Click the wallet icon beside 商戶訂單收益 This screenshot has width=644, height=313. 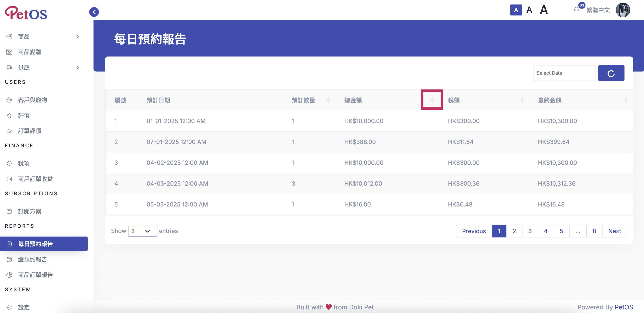point(9,179)
